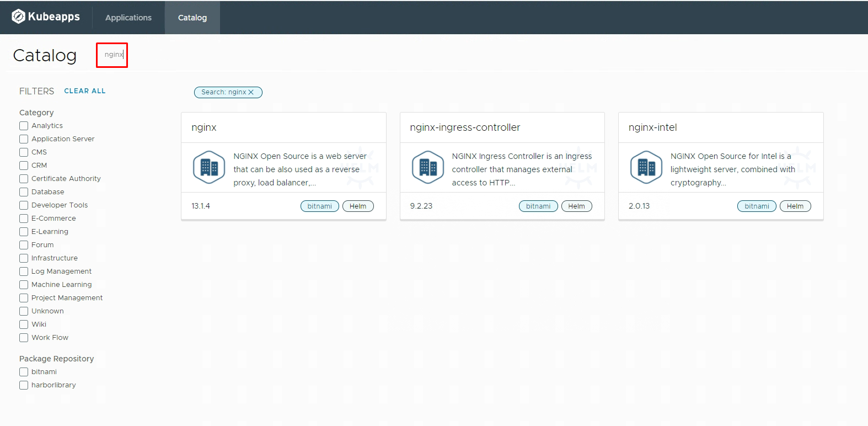The height and width of the screenshot is (426, 868).
Task: Check the Wiki category filter
Action: click(x=24, y=324)
